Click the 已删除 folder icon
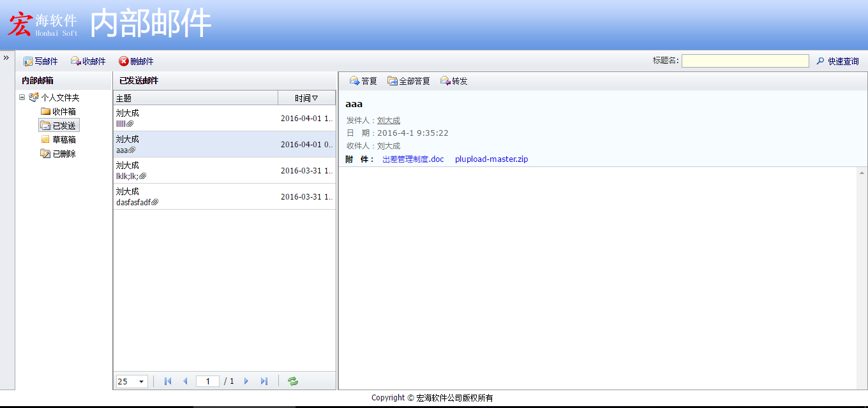Viewport: 868px width, 408px height. [45, 154]
